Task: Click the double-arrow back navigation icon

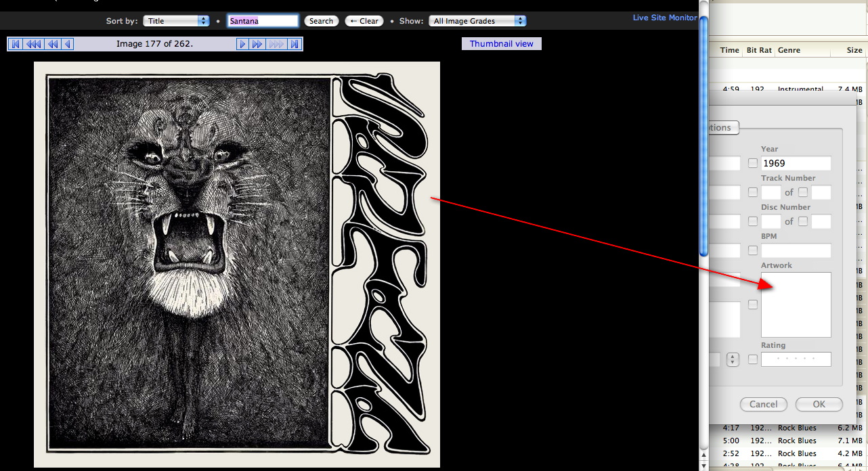Action: (52, 44)
